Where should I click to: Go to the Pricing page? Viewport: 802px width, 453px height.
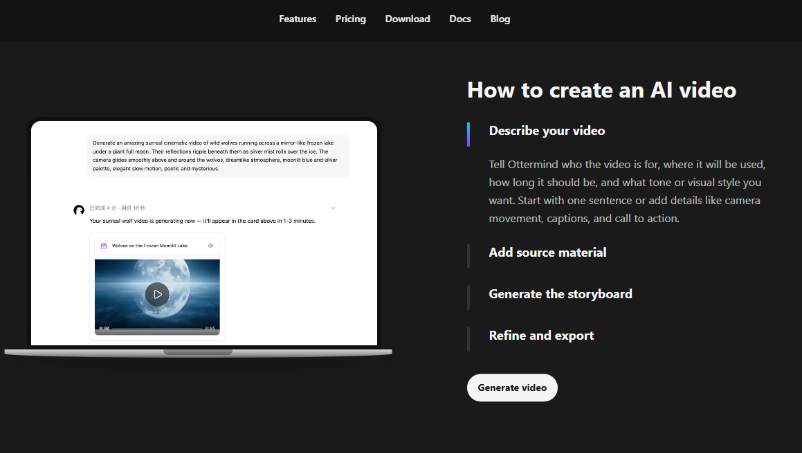tap(350, 19)
